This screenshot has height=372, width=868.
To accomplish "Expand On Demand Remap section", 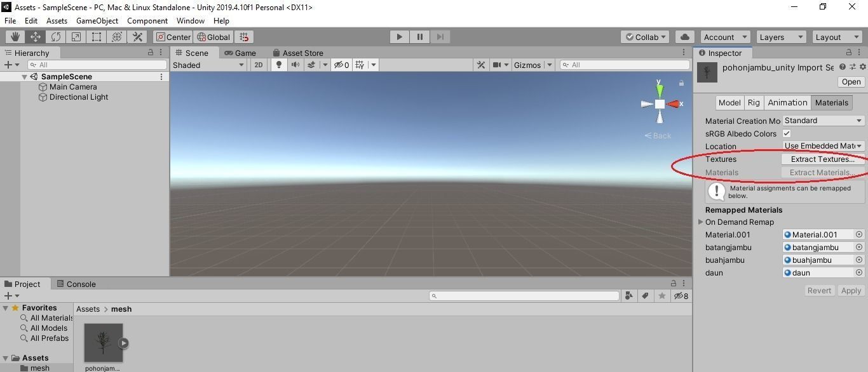I will click(x=701, y=222).
